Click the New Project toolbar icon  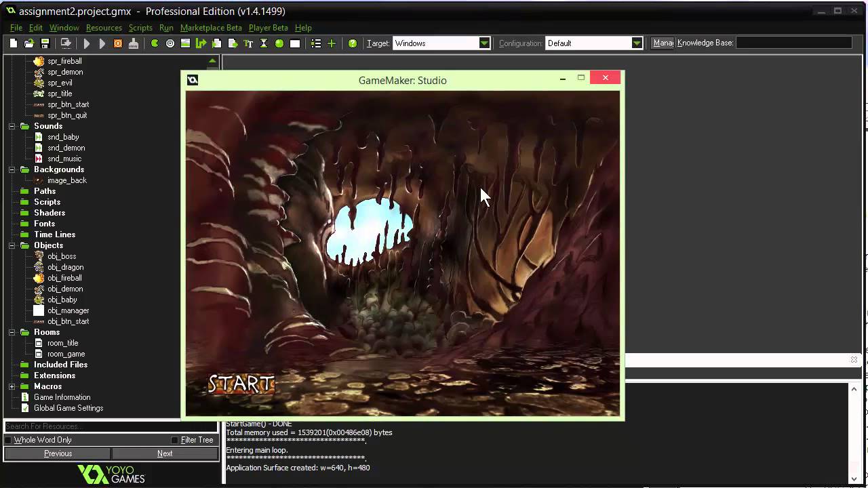(13, 43)
